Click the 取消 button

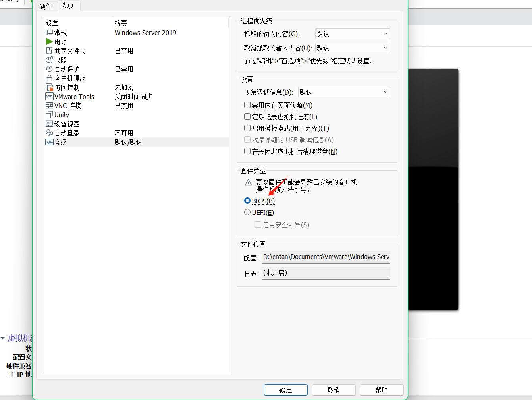[334, 390]
